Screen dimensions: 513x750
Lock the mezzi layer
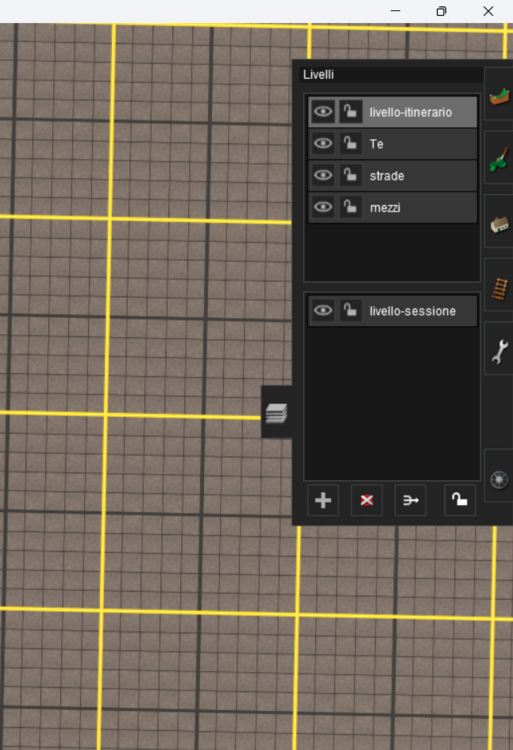pos(350,207)
